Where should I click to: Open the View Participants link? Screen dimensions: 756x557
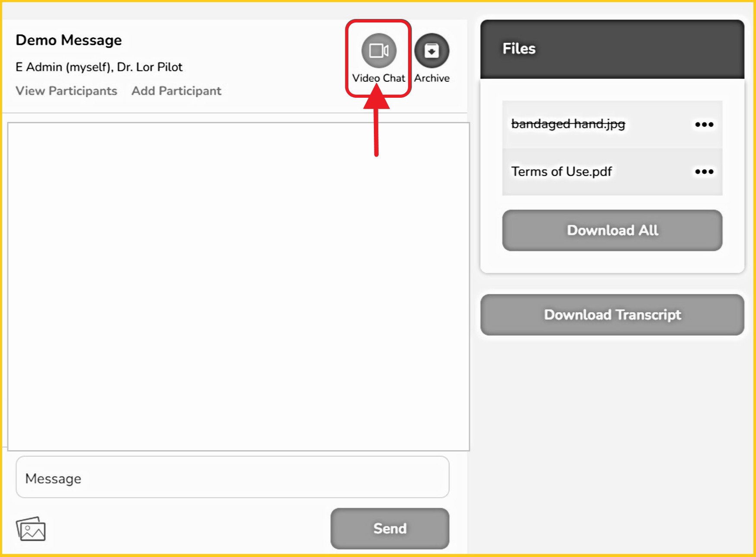[x=66, y=91]
